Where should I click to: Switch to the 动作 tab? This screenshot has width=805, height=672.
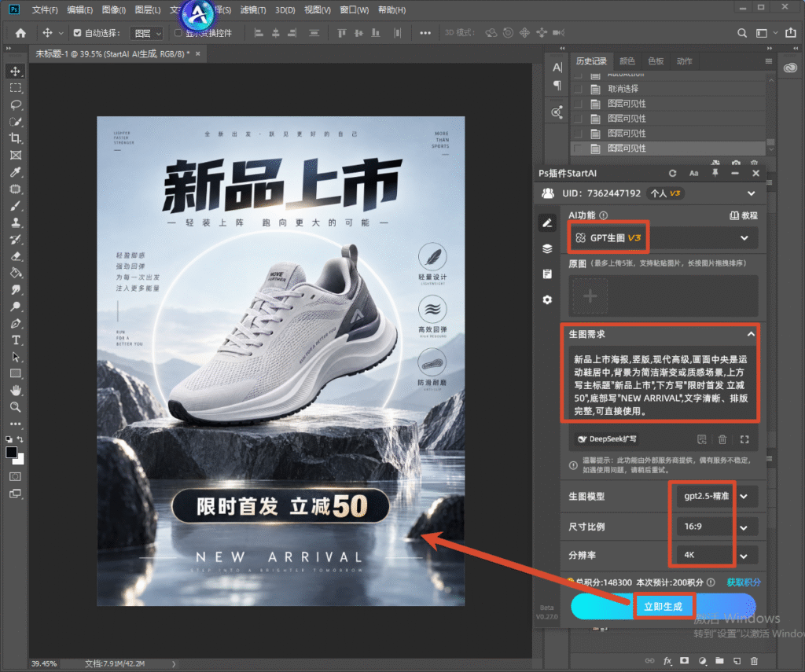click(685, 61)
